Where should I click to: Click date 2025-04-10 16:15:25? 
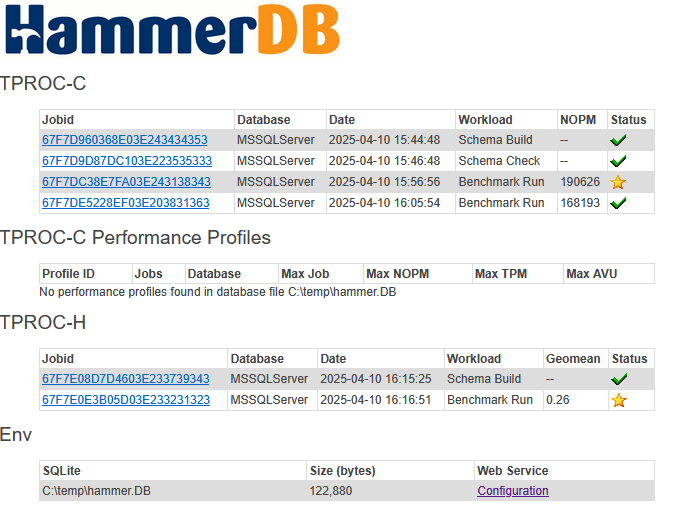point(376,379)
